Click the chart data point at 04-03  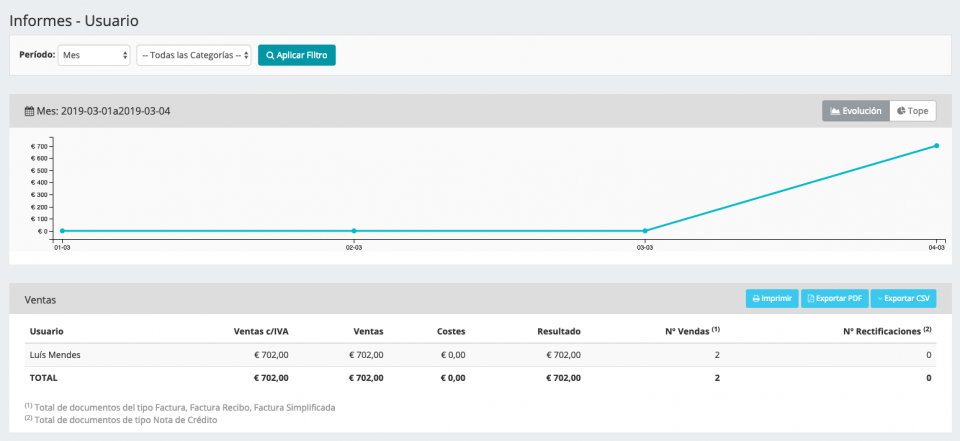(x=936, y=146)
